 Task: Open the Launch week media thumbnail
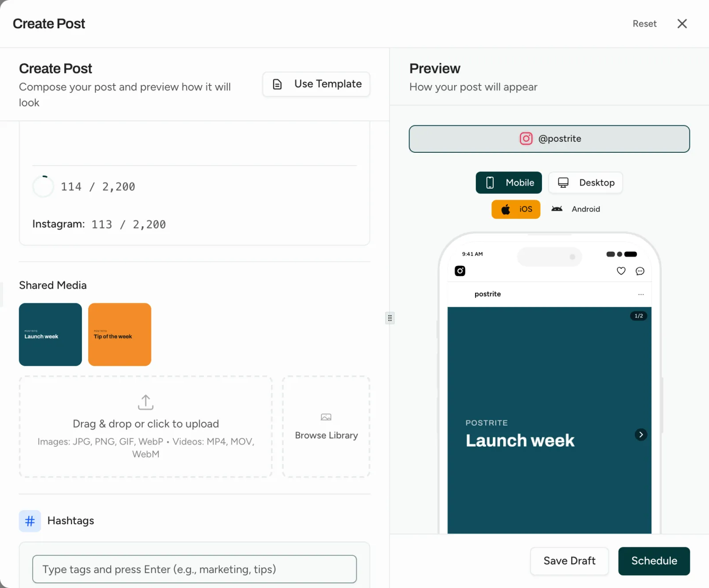[x=51, y=335]
